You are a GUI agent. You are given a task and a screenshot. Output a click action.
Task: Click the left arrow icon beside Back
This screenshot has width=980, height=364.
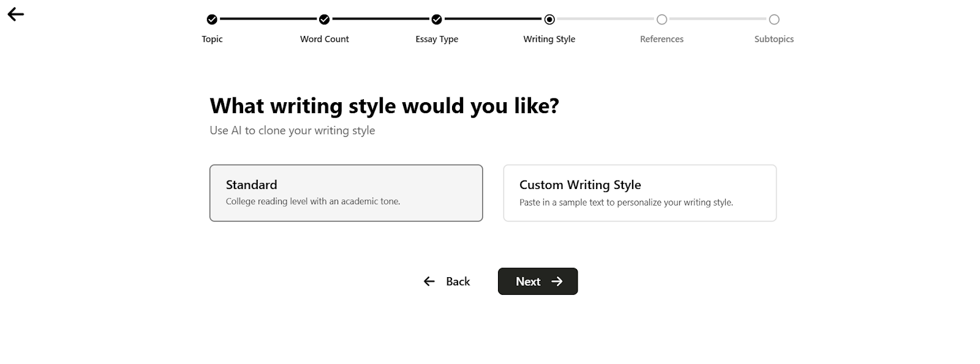pos(429,281)
